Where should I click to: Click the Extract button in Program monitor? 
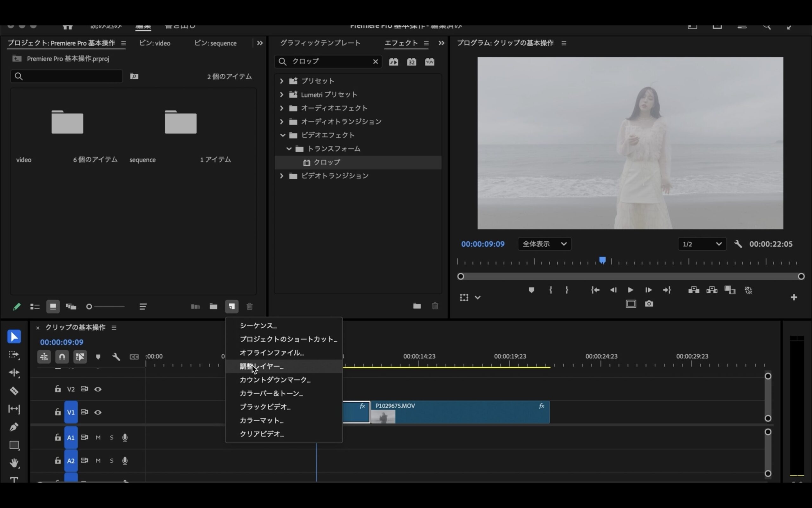[x=712, y=290]
